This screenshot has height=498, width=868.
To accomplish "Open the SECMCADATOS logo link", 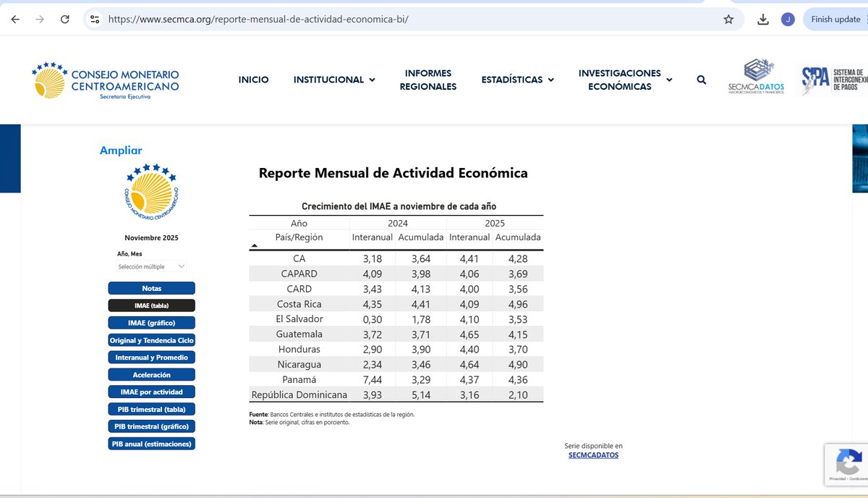I will pyautogui.click(x=756, y=77).
